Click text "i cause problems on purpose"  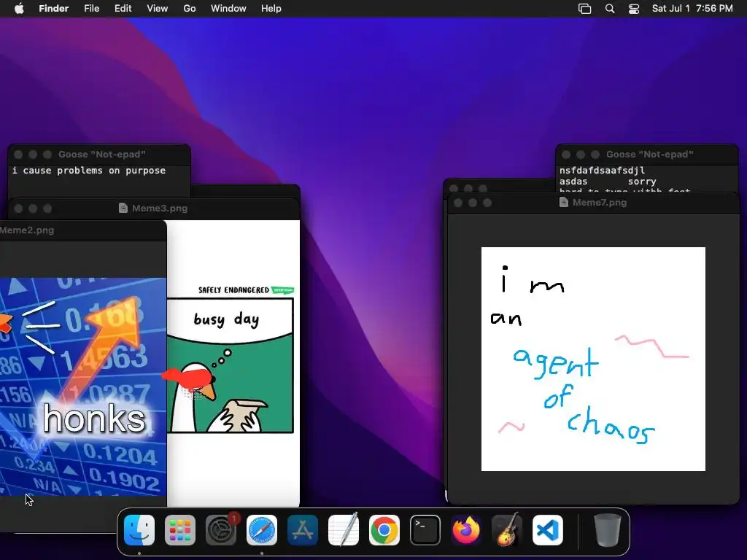pyautogui.click(x=89, y=171)
